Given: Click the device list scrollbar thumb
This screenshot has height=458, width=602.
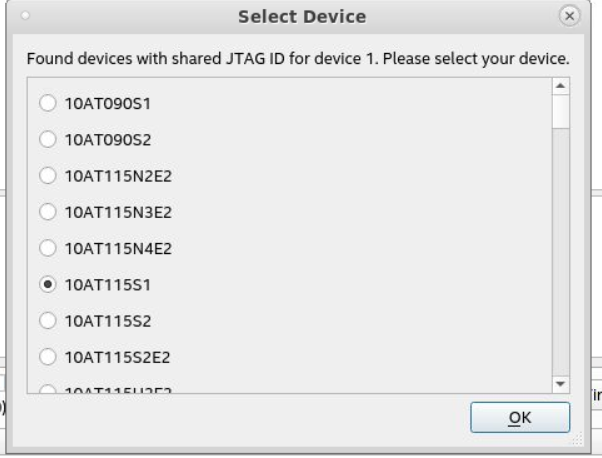Looking at the screenshot, I should pos(561,113).
